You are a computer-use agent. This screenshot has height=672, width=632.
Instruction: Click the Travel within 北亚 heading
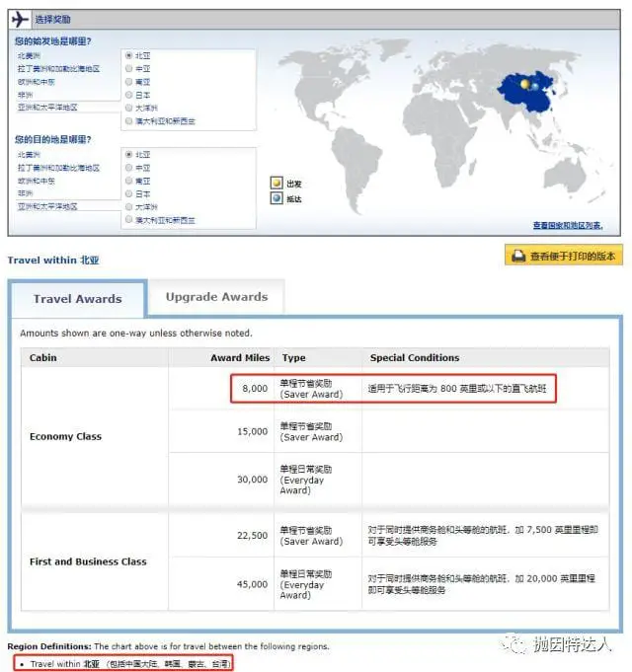pyautogui.click(x=53, y=261)
